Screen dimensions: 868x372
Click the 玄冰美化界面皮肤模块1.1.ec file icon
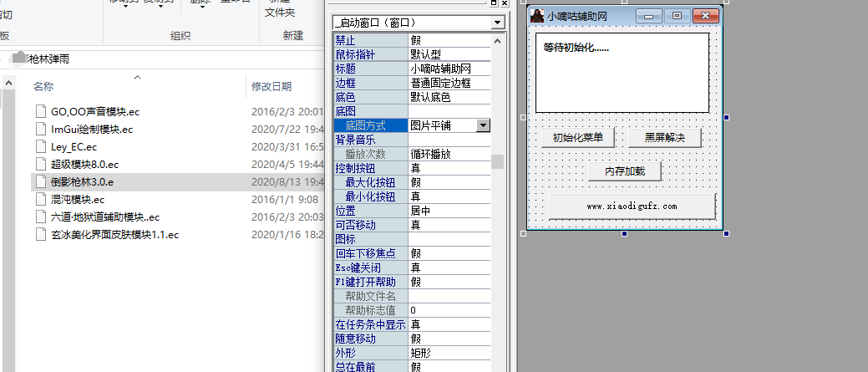tap(42, 235)
